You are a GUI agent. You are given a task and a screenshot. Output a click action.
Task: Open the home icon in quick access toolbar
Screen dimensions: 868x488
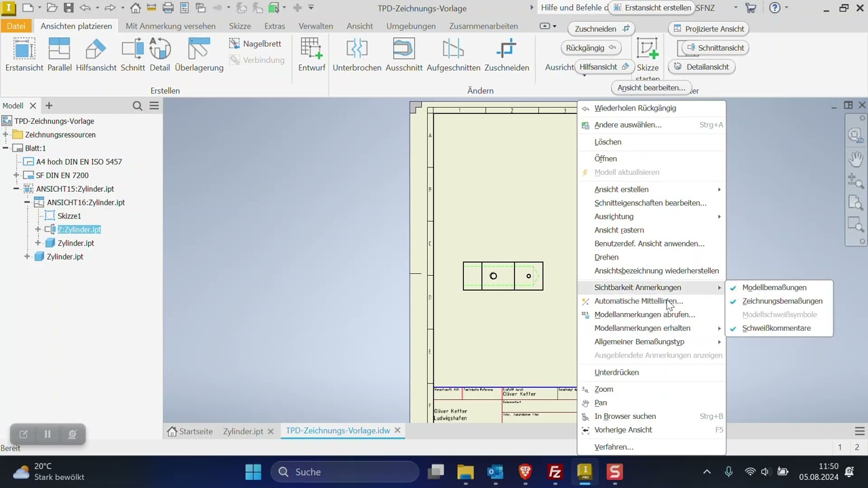[x=136, y=8]
